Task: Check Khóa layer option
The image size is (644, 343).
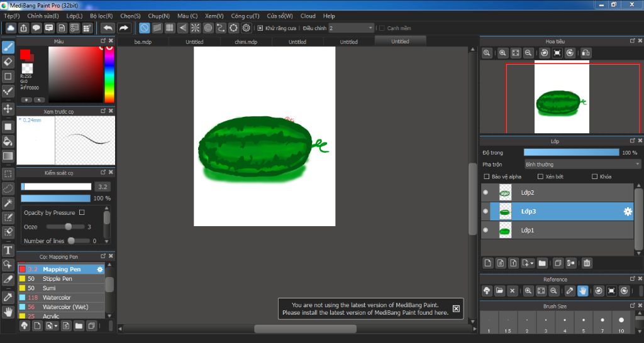Action: 594,177
